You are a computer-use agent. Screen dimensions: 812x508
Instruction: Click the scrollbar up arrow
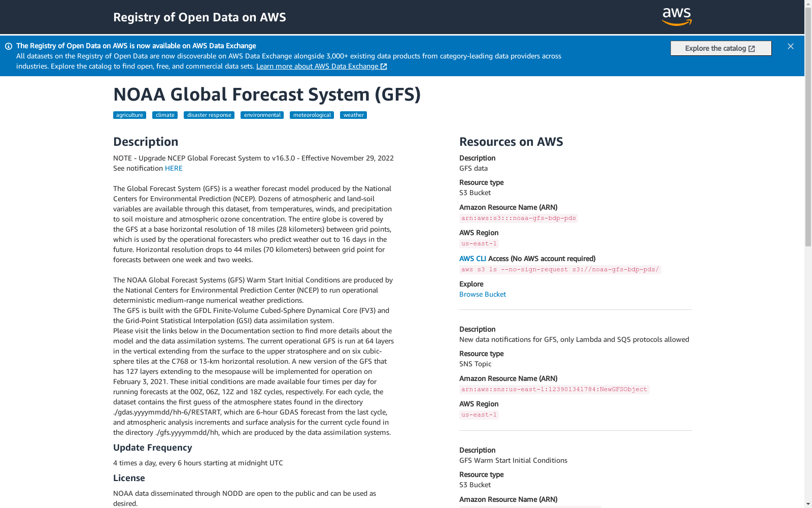808,4
